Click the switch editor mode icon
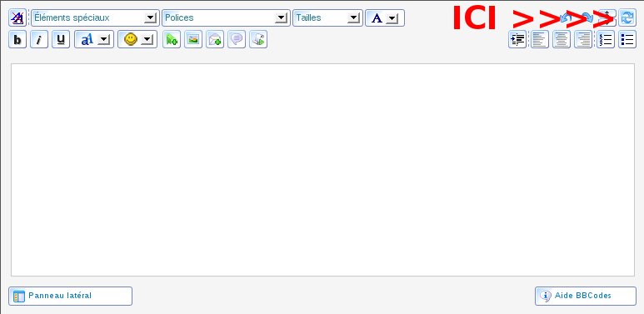The width and height of the screenshot is (644, 314). point(627,18)
